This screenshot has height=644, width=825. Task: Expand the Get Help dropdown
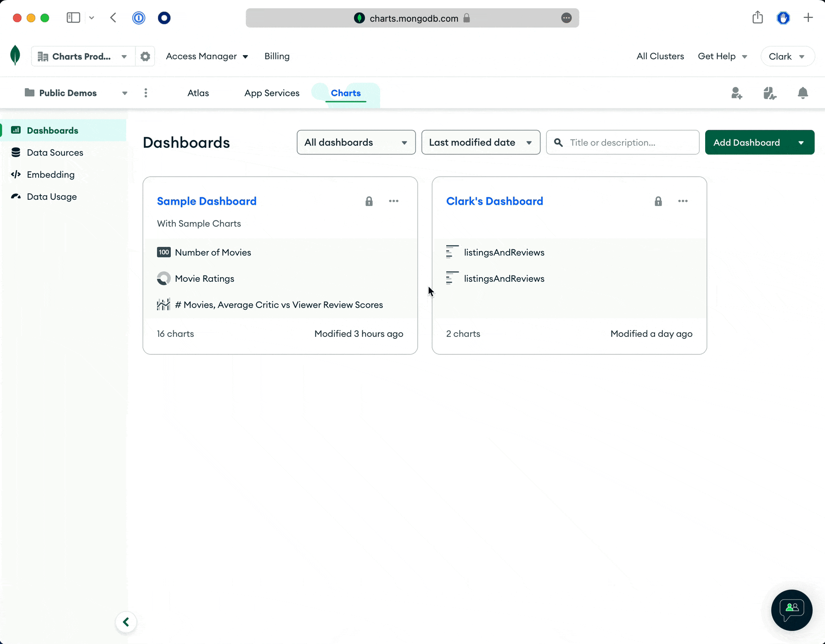pos(723,56)
